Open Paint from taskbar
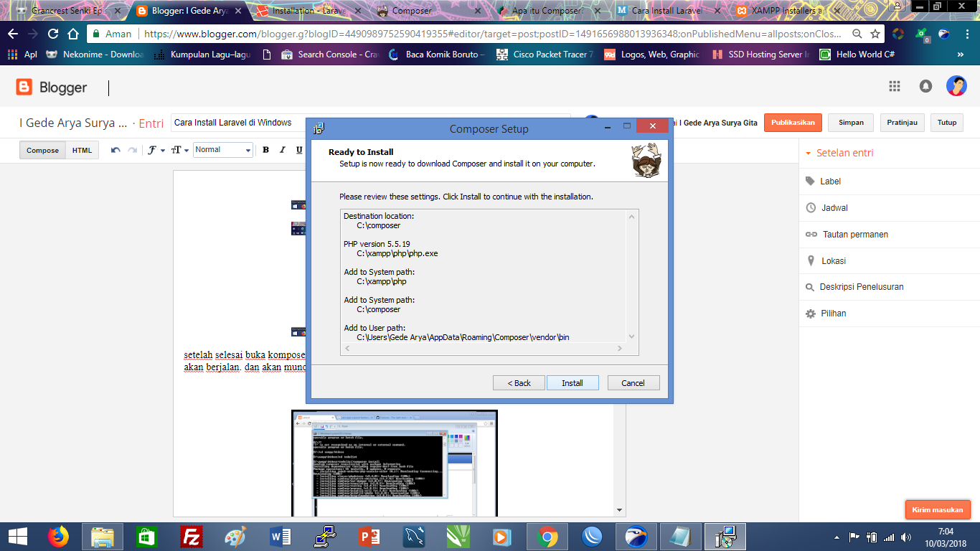The height and width of the screenshot is (551, 980). click(x=235, y=537)
